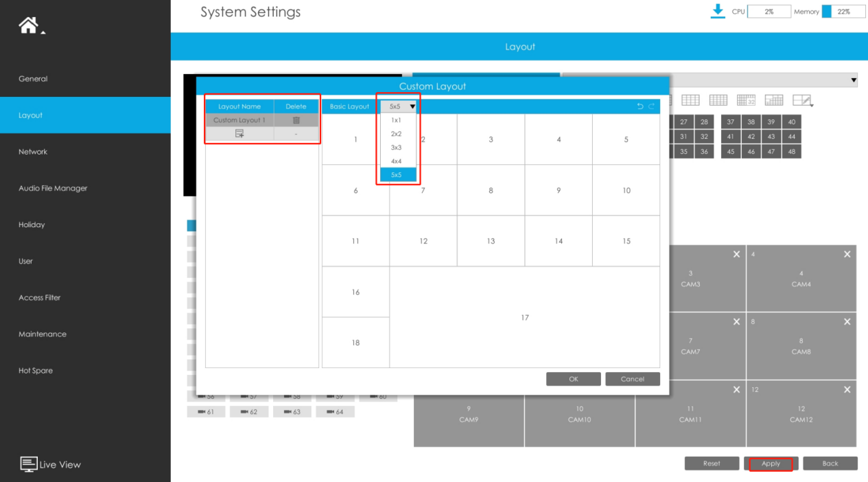Confirm the custom layout with OK
The image size is (868, 482).
pos(574,379)
